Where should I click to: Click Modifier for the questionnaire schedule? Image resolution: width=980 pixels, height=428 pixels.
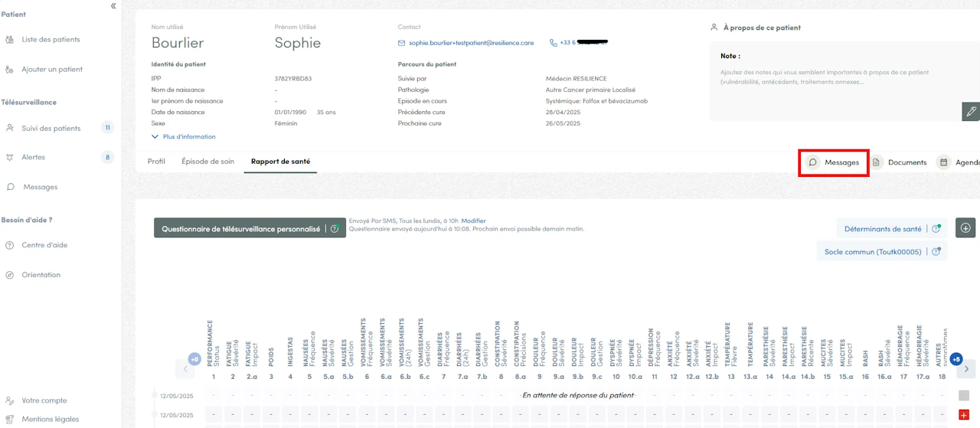pyautogui.click(x=473, y=221)
